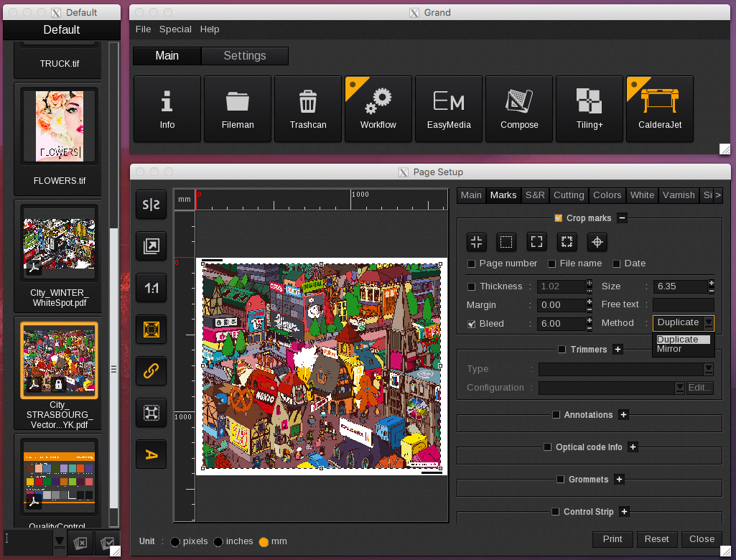Set preview zoom to 1:1
Image resolution: width=736 pixels, height=560 pixels.
[151, 288]
